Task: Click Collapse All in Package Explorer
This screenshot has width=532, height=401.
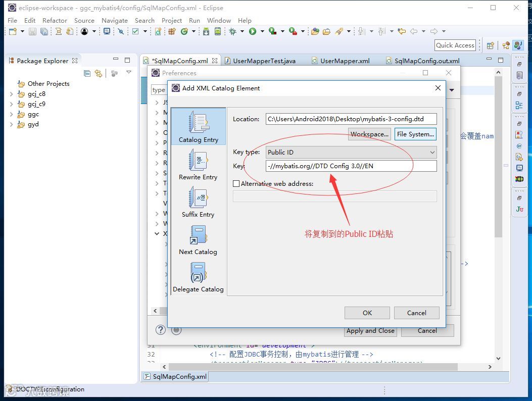Action: coord(87,73)
